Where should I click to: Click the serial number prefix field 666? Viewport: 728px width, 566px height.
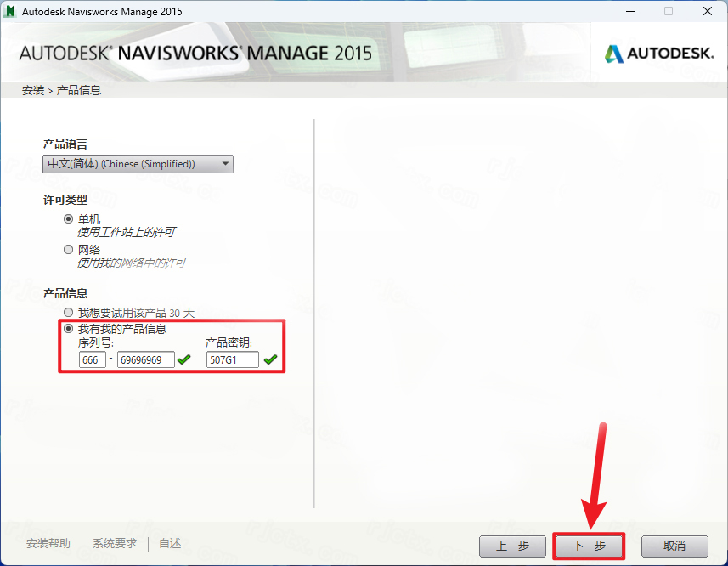coord(93,359)
